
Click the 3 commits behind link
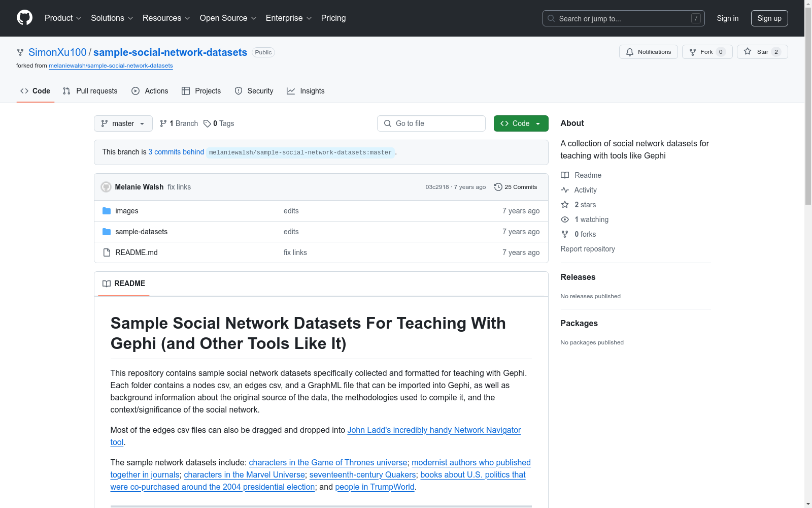(176, 152)
